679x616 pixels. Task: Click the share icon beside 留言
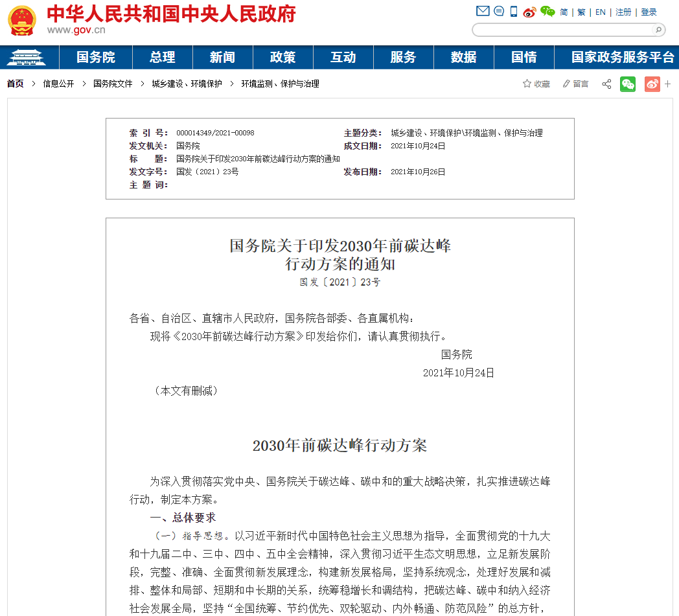point(606,84)
